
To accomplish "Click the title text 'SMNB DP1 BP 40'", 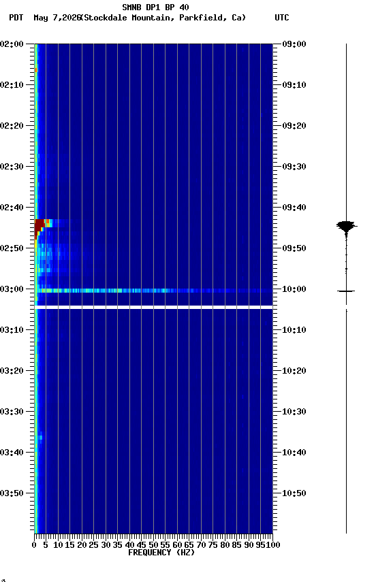I will [155, 7].
